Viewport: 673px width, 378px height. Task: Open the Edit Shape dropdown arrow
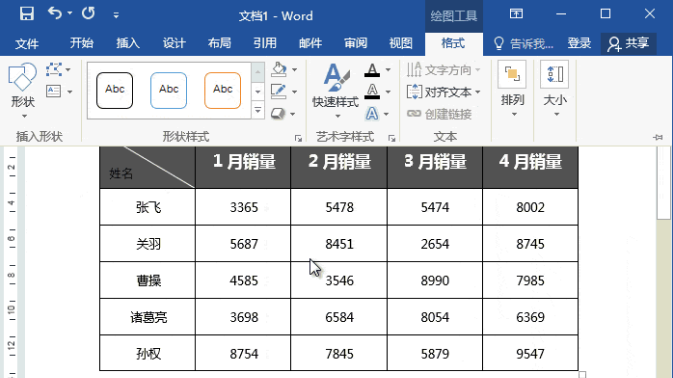pos(69,70)
